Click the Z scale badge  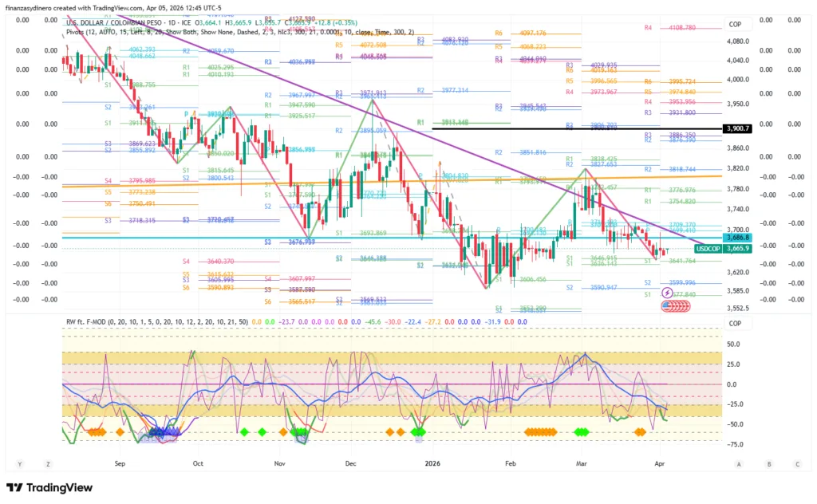pyautogui.click(x=48, y=463)
